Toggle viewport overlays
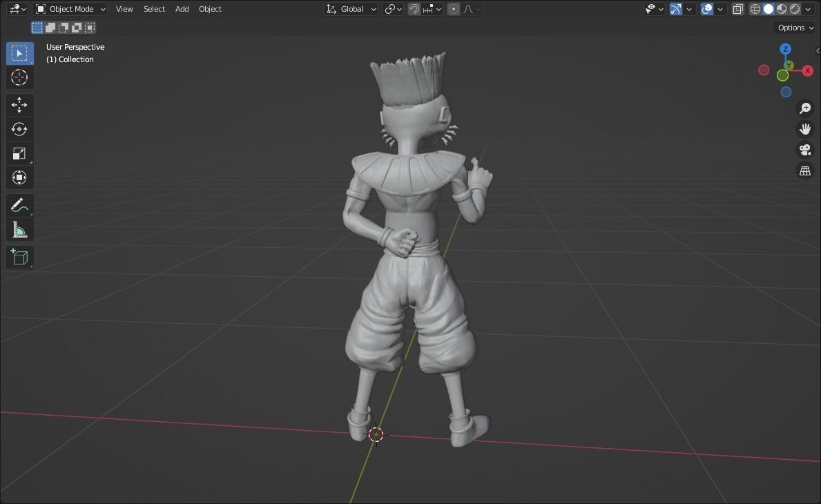The width and height of the screenshot is (821, 504). click(x=707, y=9)
